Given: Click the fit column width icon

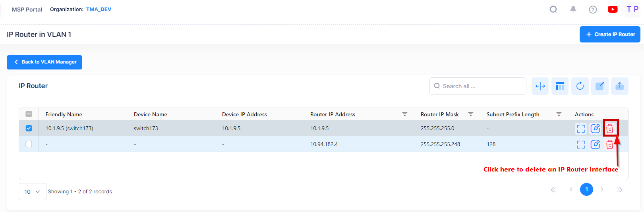Looking at the screenshot, I should click(540, 86).
